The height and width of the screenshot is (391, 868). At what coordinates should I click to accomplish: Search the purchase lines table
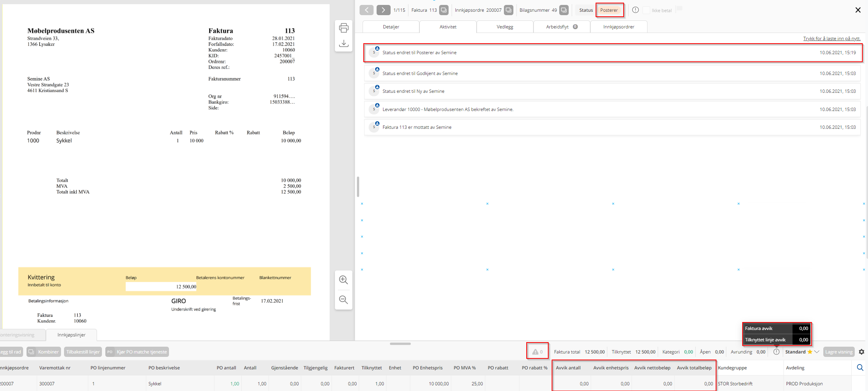(x=860, y=368)
